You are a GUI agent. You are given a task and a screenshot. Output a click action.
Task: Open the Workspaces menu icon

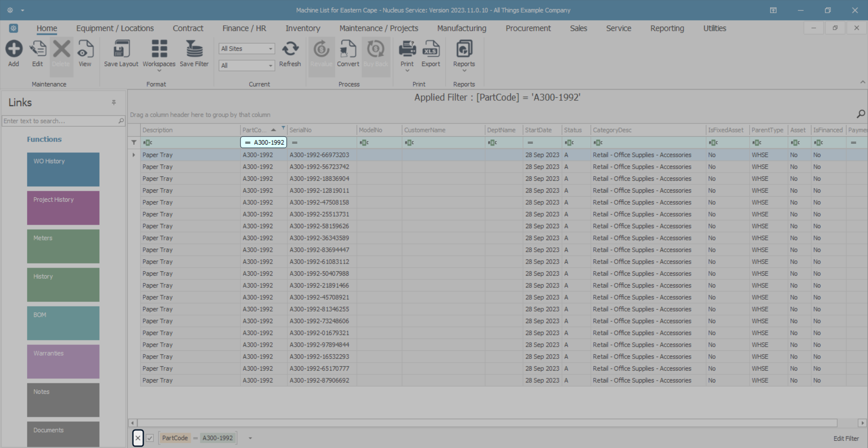[x=159, y=49]
